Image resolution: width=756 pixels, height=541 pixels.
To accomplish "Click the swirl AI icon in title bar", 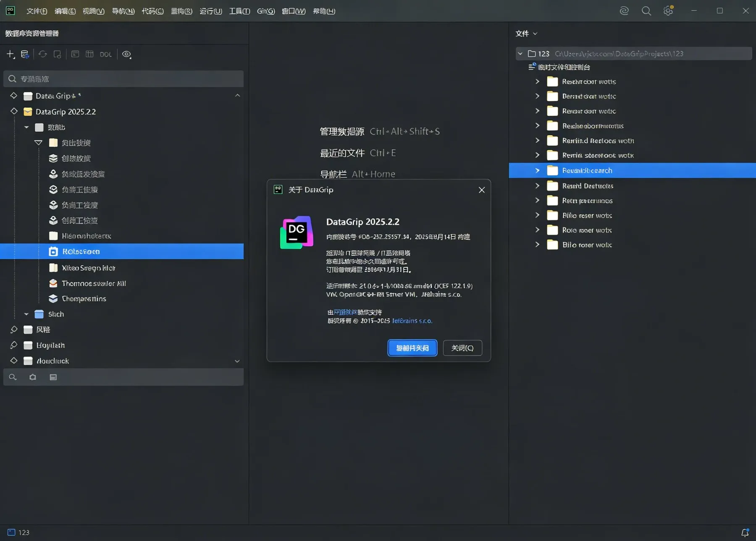I will pyautogui.click(x=624, y=11).
